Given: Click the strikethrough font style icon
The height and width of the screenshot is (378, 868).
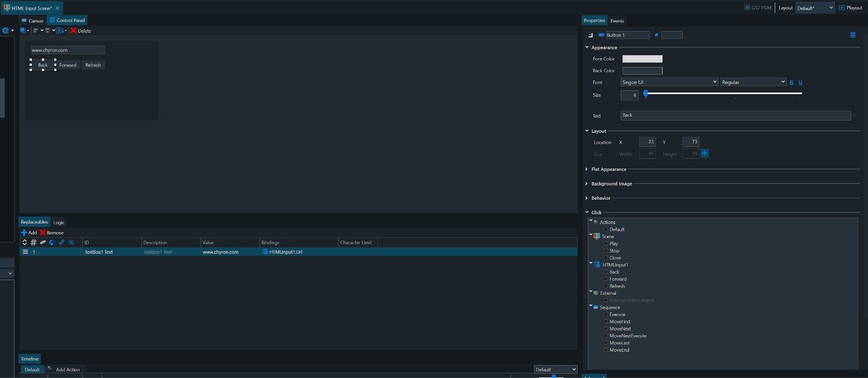Looking at the screenshot, I should point(792,83).
